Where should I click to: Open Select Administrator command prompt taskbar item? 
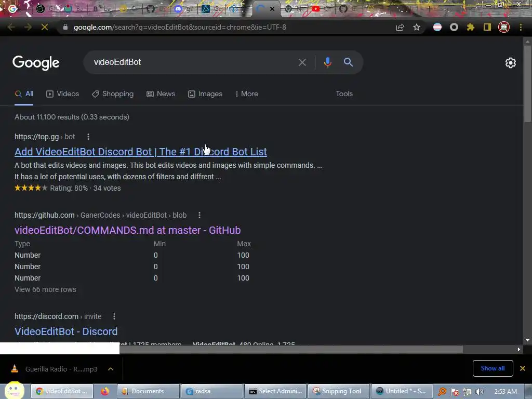click(x=275, y=391)
